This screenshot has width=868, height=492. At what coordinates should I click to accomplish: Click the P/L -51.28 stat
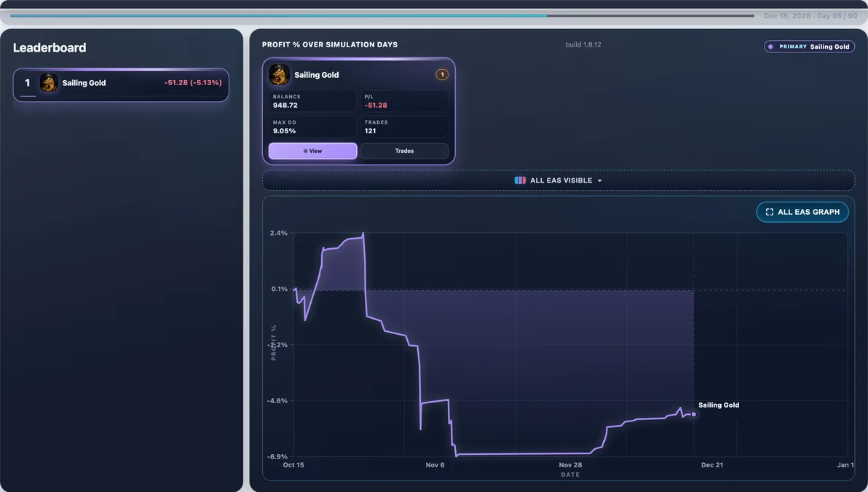click(x=404, y=101)
